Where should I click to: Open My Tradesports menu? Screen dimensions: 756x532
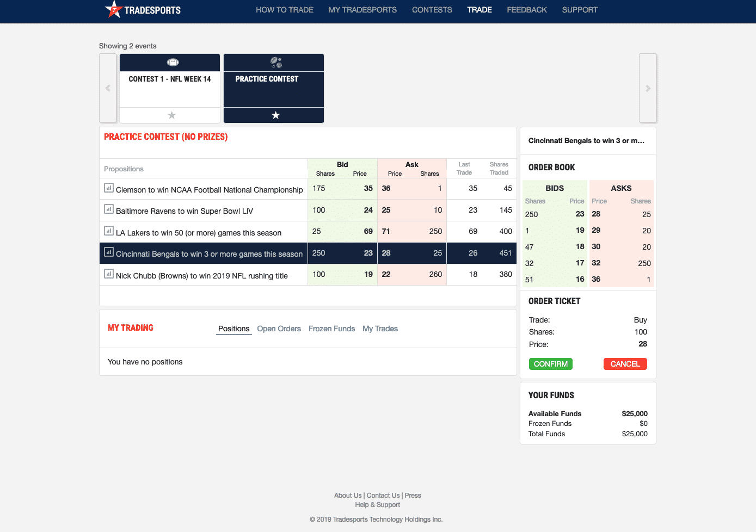pyautogui.click(x=362, y=10)
